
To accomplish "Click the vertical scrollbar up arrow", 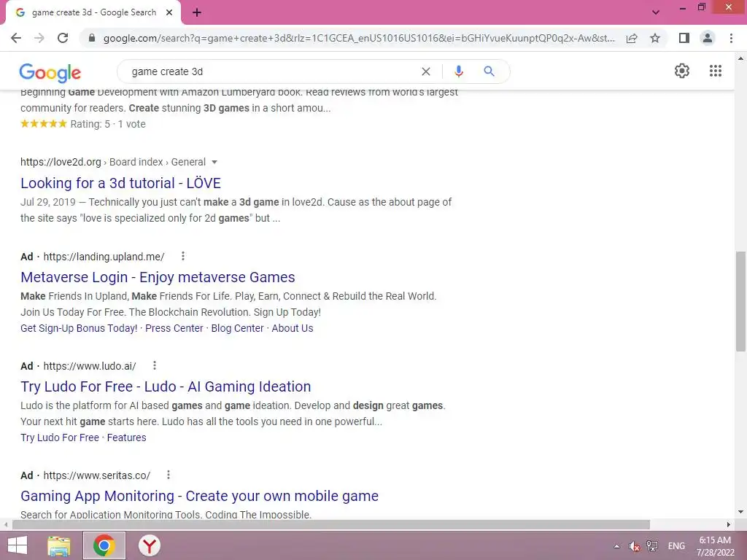I will click(740, 58).
